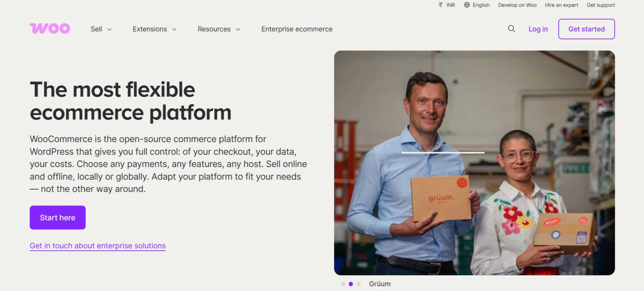Click the active purple carousel dot
This screenshot has width=644, height=291.
351,284
